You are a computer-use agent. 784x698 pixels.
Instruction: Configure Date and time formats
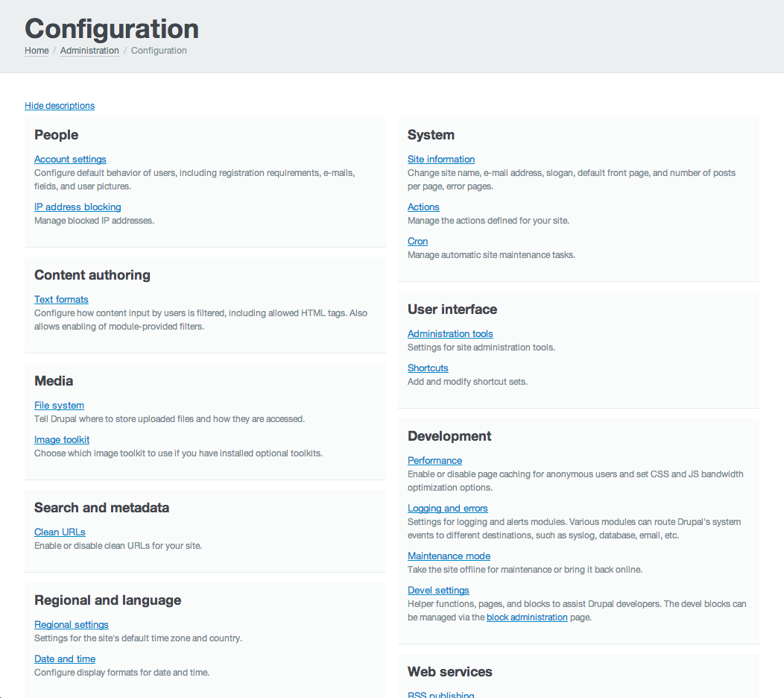coord(65,658)
